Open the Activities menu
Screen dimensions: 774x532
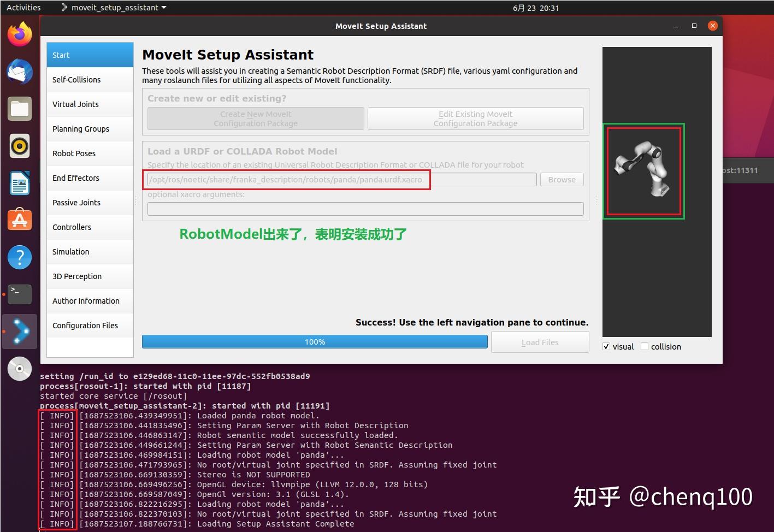23,7
